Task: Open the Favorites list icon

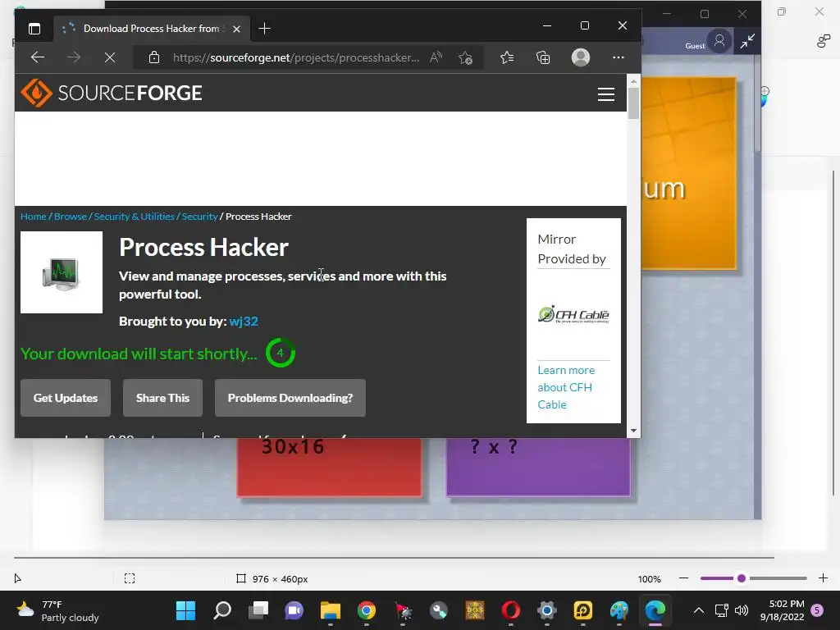Action: click(507, 57)
